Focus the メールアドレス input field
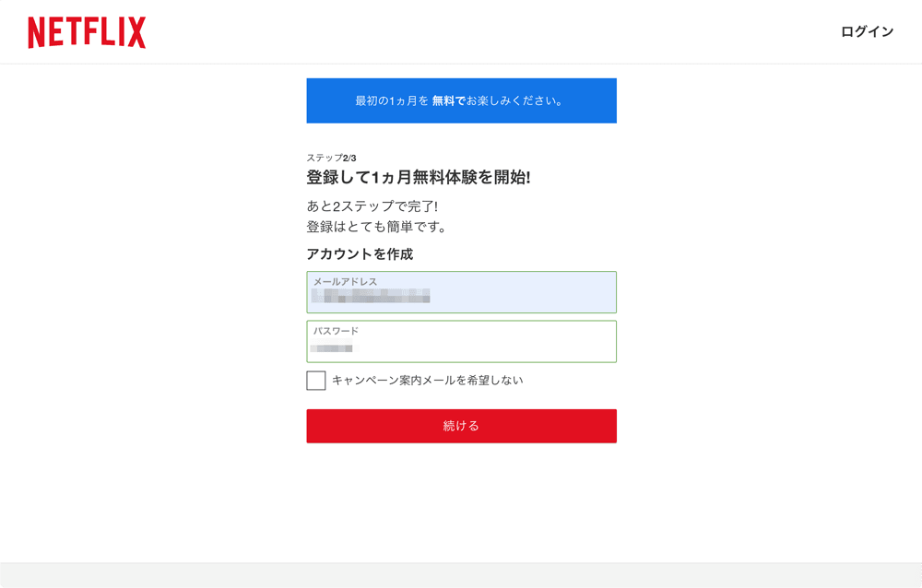 point(462,292)
